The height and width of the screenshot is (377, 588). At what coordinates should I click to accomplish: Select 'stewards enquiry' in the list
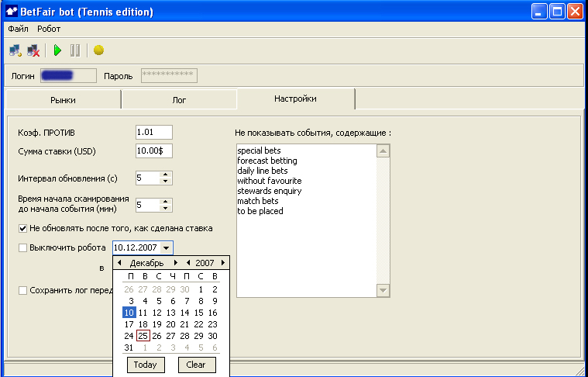[270, 191]
